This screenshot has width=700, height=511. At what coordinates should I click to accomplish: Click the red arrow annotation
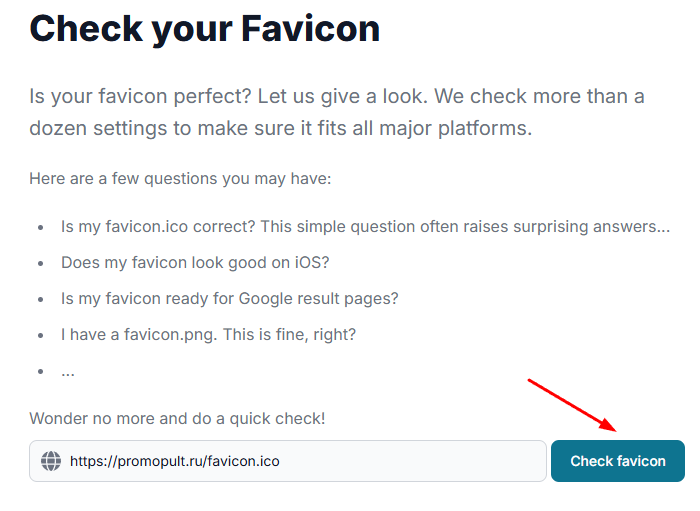(573, 405)
